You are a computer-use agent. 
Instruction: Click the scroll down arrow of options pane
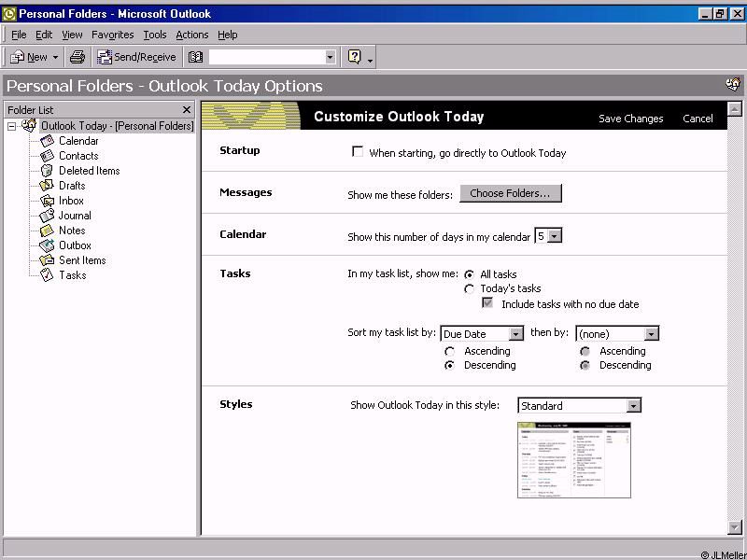click(x=735, y=526)
